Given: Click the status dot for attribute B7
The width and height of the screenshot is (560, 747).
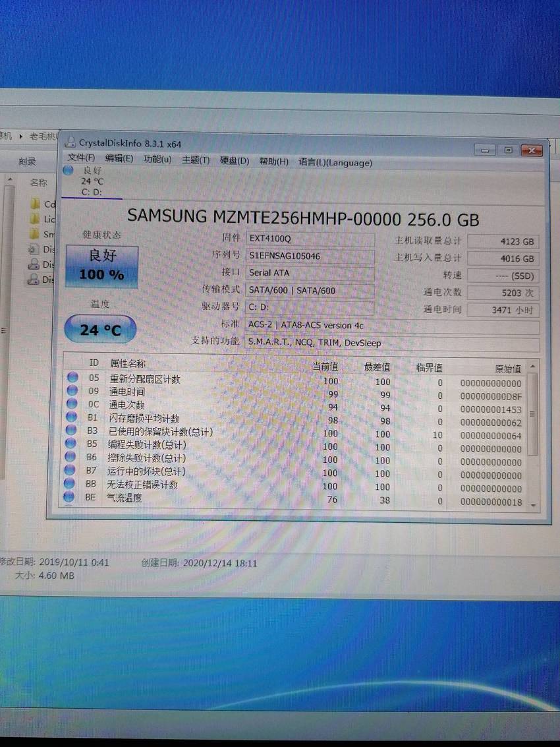Looking at the screenshot, I should click(70, 469).
